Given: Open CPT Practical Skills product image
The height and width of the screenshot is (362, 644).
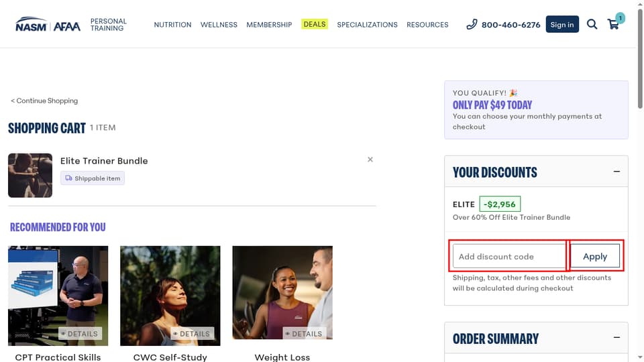Looking at the screenshot, I should tap(58, 296).
